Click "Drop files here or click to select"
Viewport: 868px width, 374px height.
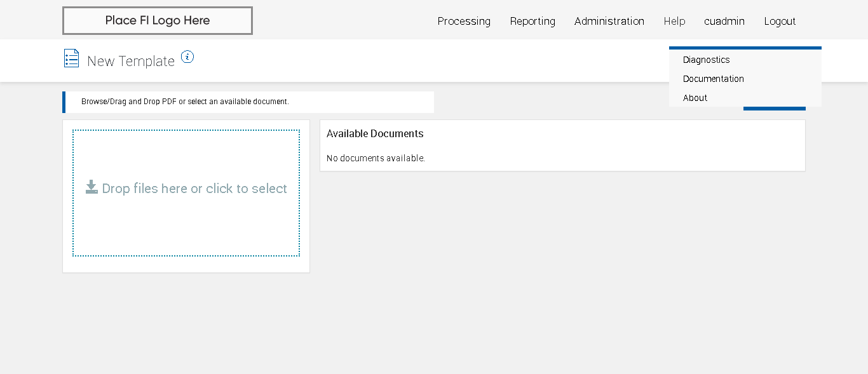pos(194,189)
